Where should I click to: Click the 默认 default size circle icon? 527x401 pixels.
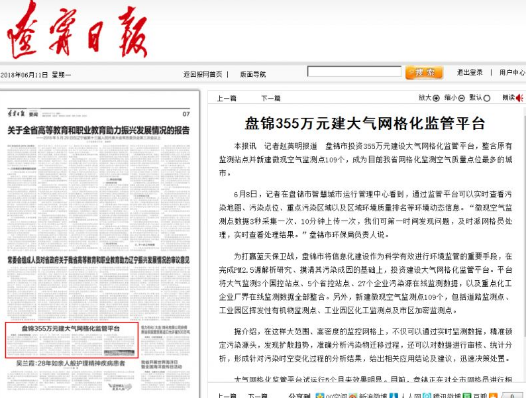[x=487, y=98]
